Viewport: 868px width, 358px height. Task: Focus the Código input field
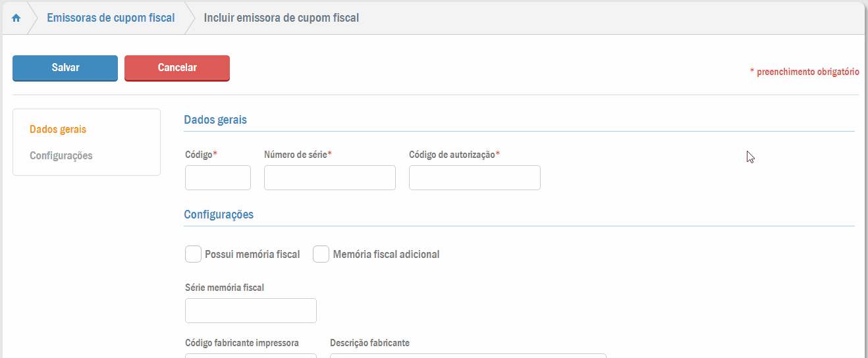[x=218, y=178]
